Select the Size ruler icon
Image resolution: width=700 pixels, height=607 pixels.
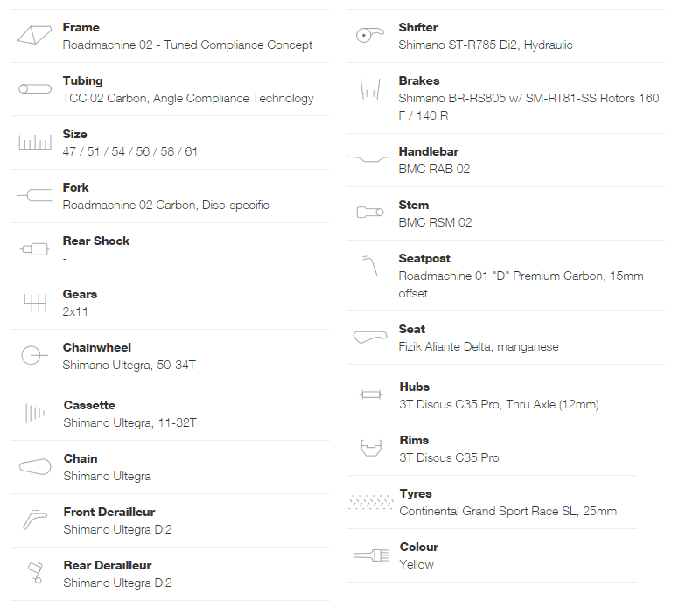tap(35, 142)
